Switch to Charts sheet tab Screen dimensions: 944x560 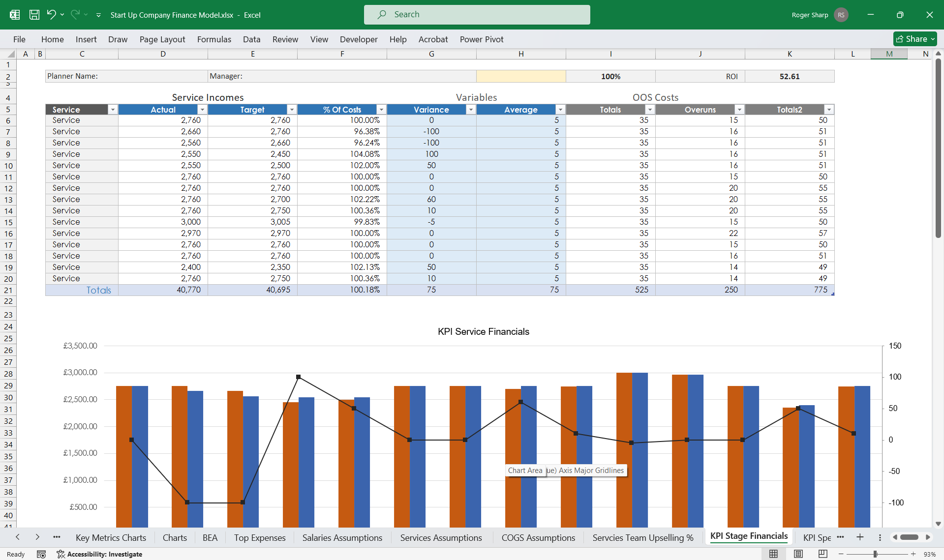coord(175,538)
